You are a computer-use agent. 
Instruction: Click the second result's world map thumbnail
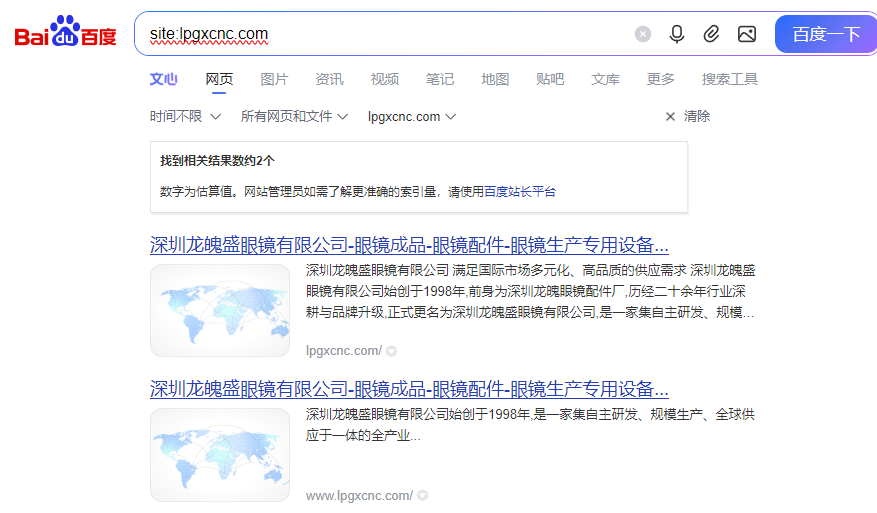pos(220,455)
